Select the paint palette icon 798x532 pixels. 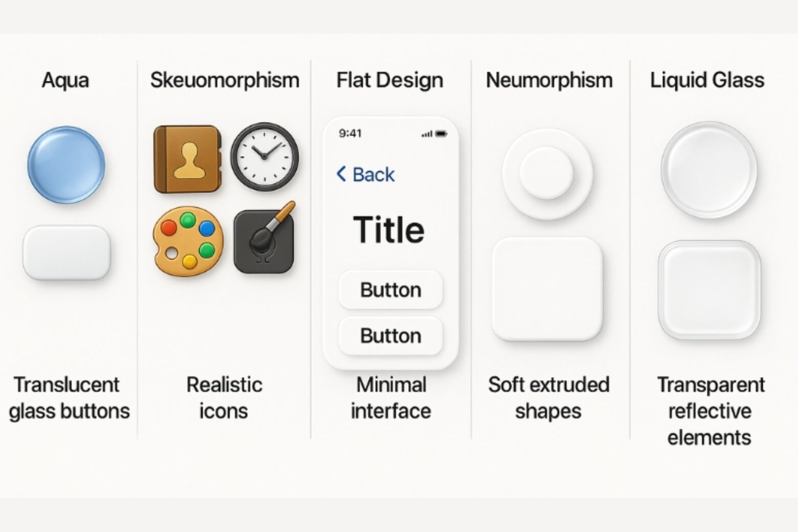point(188,240)
